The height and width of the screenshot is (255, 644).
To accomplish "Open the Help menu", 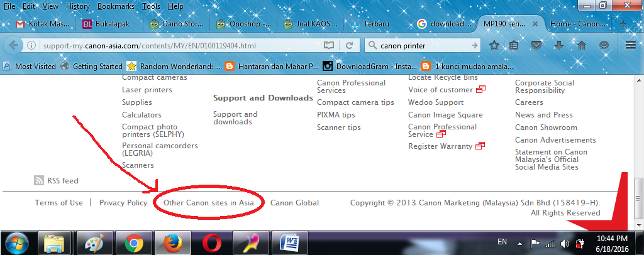I will coord(176,6).
